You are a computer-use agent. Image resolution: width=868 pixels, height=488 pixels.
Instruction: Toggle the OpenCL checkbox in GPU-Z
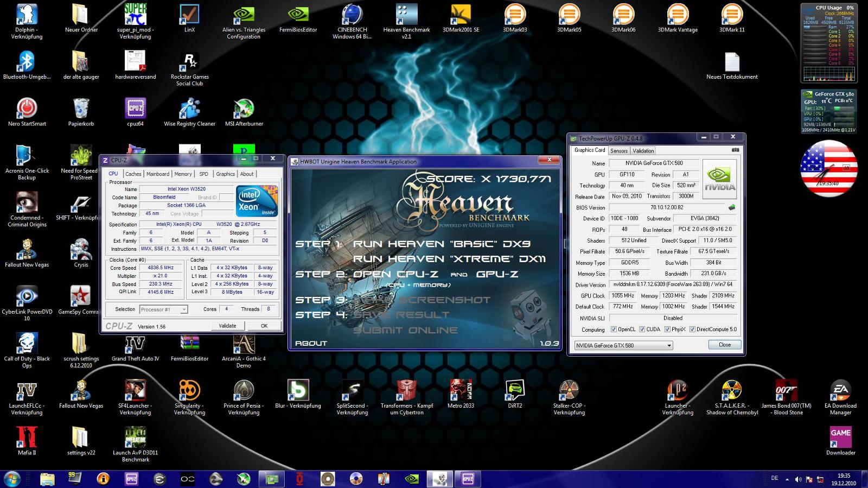(x=614, y=329)
